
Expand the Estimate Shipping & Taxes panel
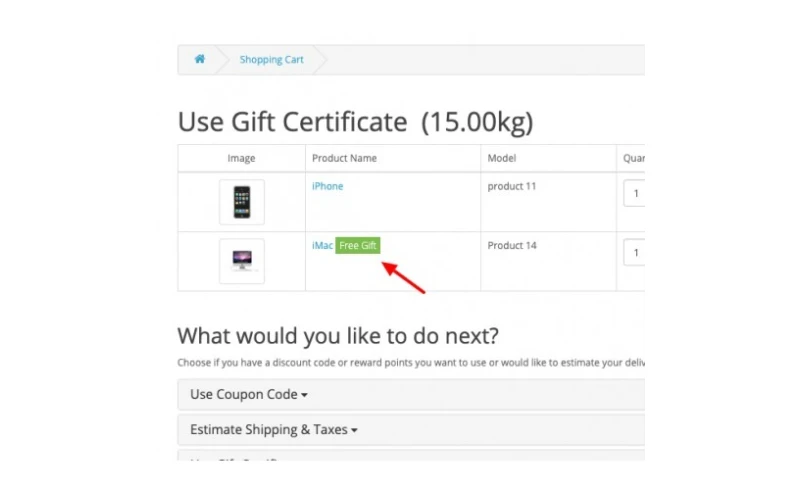click(x=269, y=430)
